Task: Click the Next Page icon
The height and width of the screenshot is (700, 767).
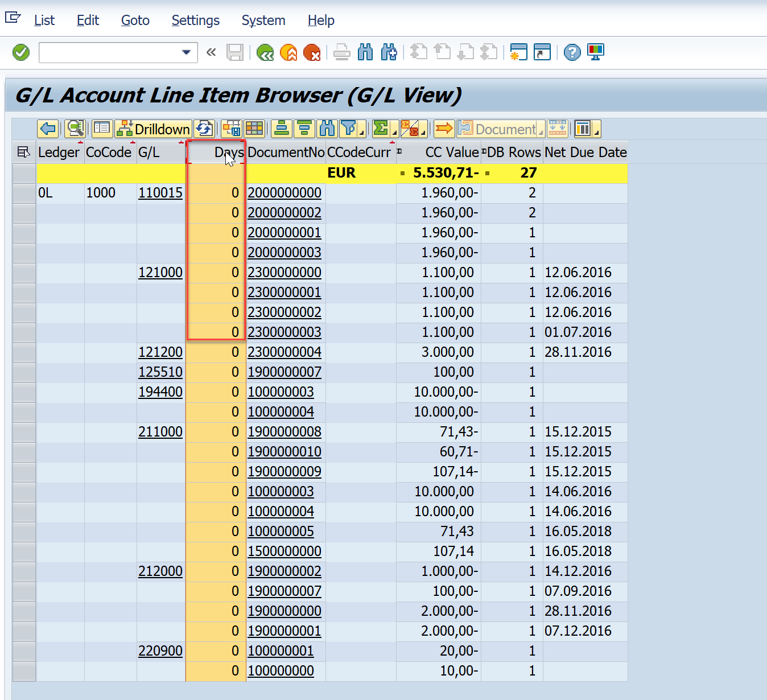Action: click(x=465, y=52)
